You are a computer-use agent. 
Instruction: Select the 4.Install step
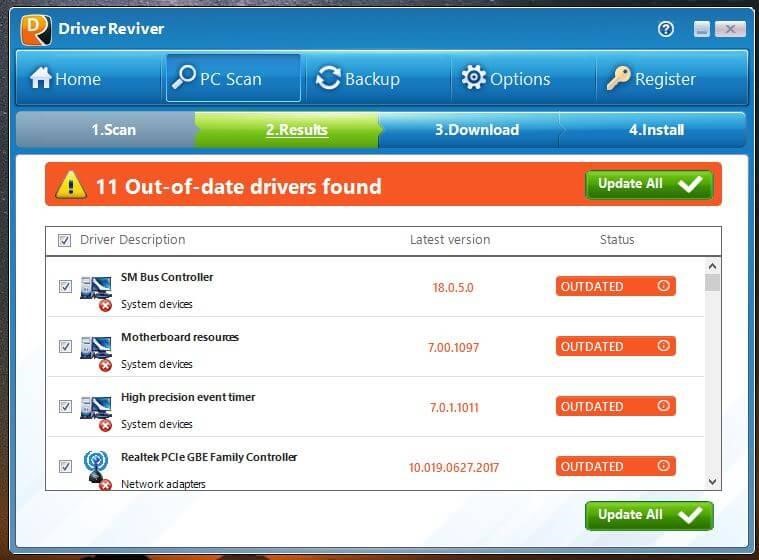[653, 130]
